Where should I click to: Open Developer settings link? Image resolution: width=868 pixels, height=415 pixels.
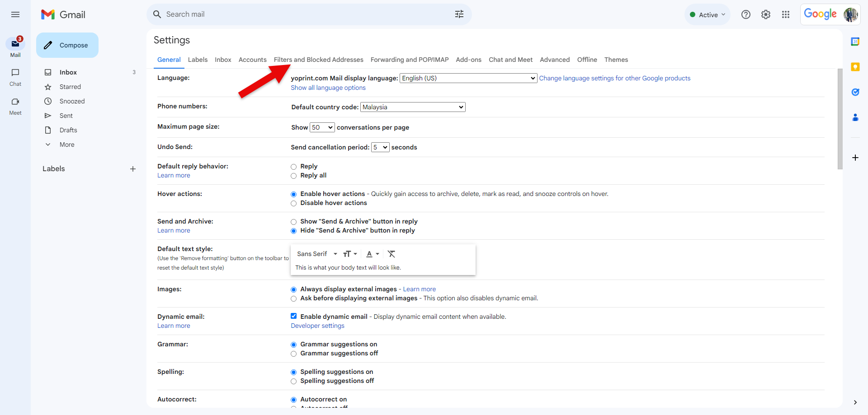318,326
